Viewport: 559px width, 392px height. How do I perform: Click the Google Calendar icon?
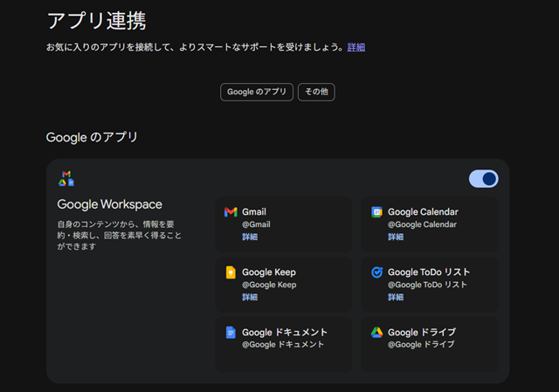(376, 212)
